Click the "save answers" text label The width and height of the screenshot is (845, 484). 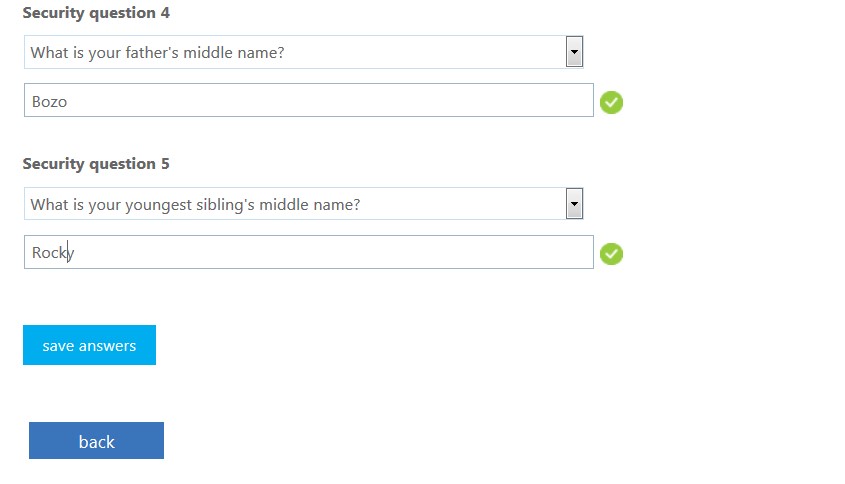89,346
